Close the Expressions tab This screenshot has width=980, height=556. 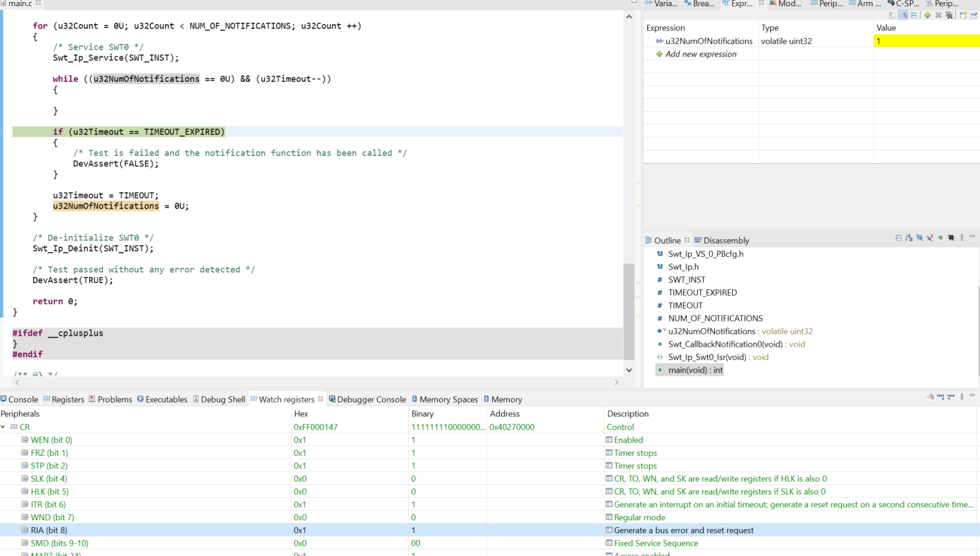pos(762,3)
